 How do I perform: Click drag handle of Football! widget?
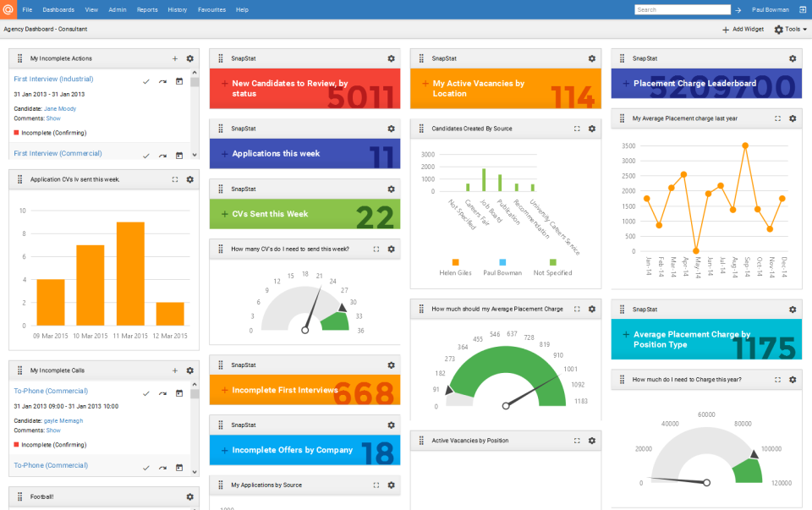[x=19, y=496]
